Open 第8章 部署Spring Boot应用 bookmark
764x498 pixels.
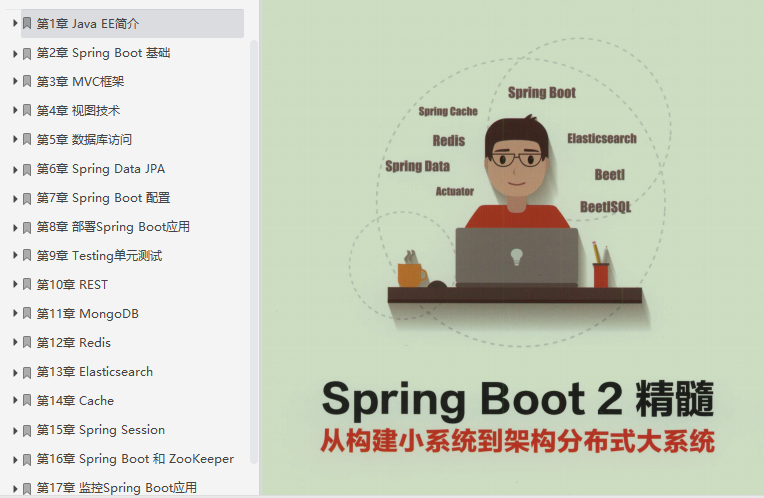click(113, 227)
